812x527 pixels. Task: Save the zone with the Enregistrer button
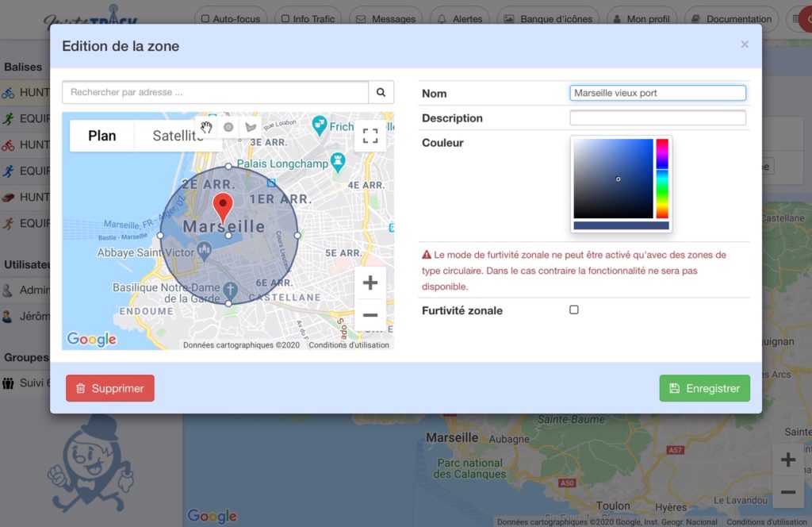point(705,388)
